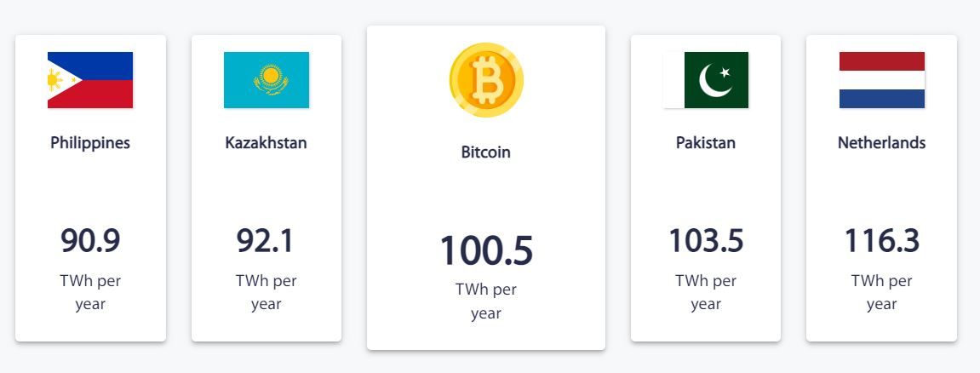The width and height of the screenshot is (980, 373).
Task: Click the 103.5 consumption value
Action: coord(706,240)
